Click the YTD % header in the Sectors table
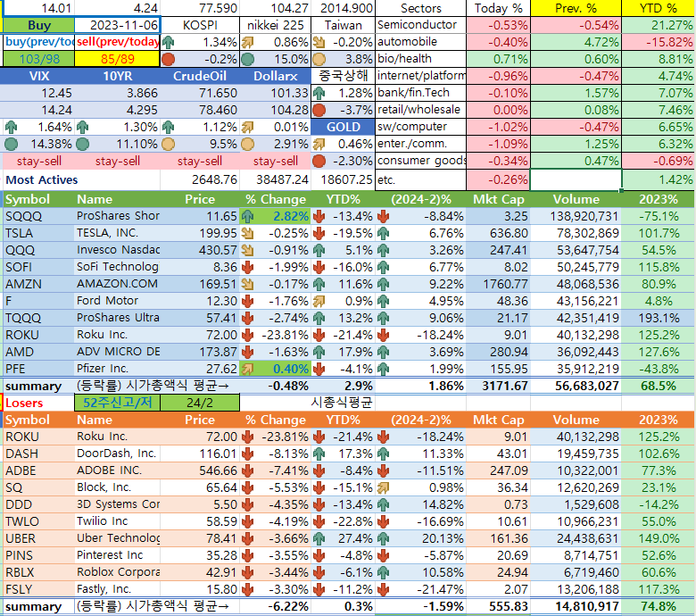 659,8
